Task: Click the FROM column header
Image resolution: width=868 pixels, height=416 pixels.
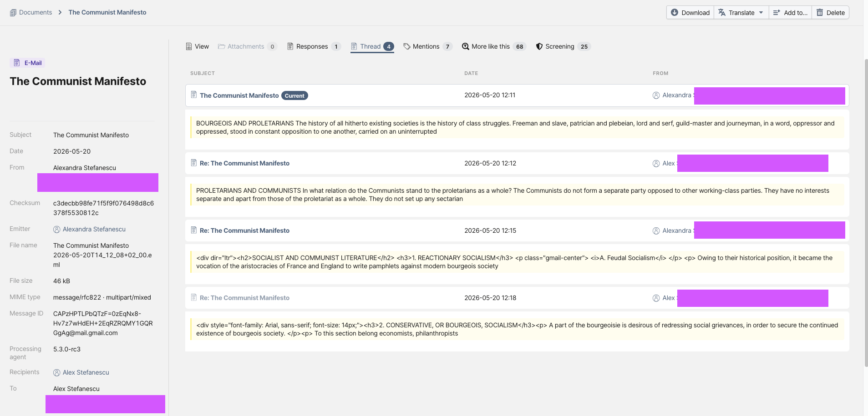Action: point(660,73)
